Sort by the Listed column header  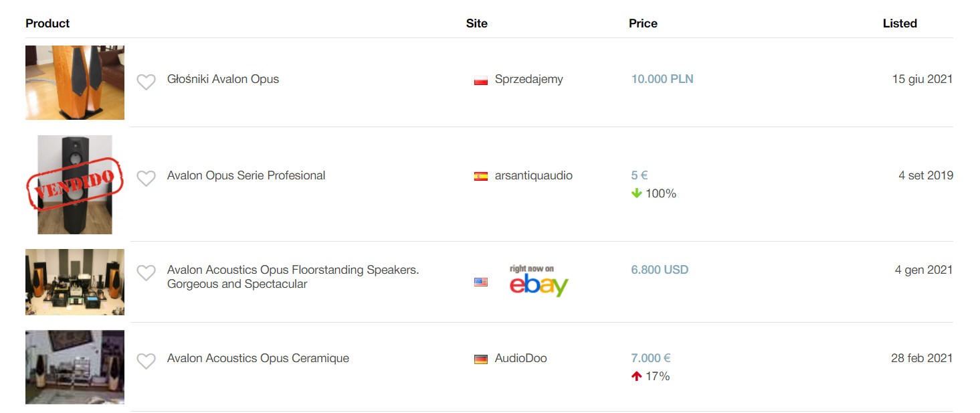pos(899,23)
